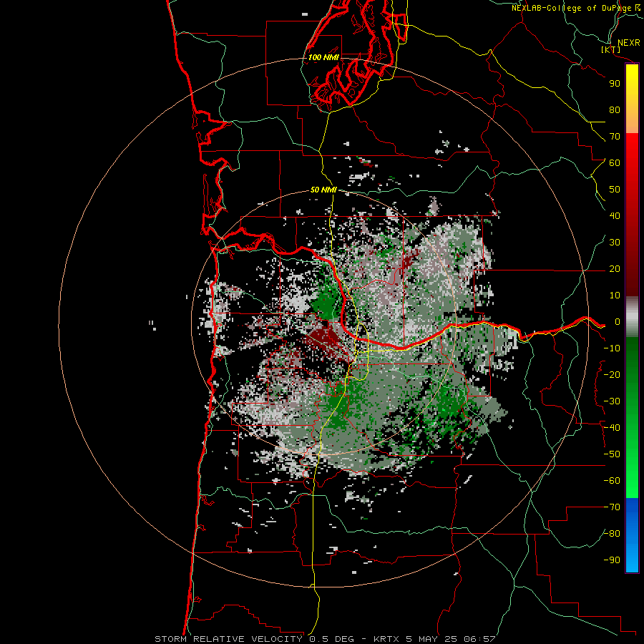This screenshot has height=644, width=644.
Task: Click the 100 NMI range ring label
Action: tap(323, 57)
